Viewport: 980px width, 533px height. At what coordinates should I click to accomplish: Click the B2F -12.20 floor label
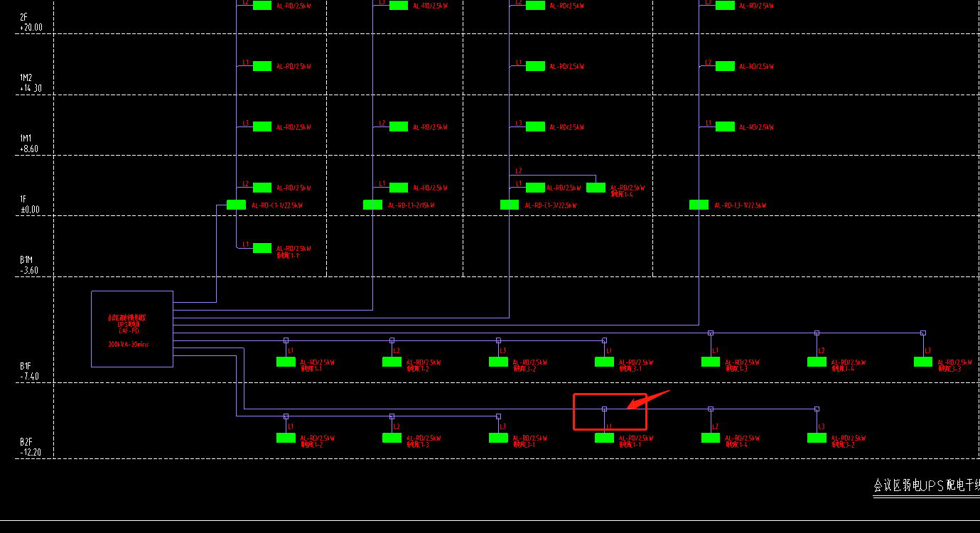point(31,446)
